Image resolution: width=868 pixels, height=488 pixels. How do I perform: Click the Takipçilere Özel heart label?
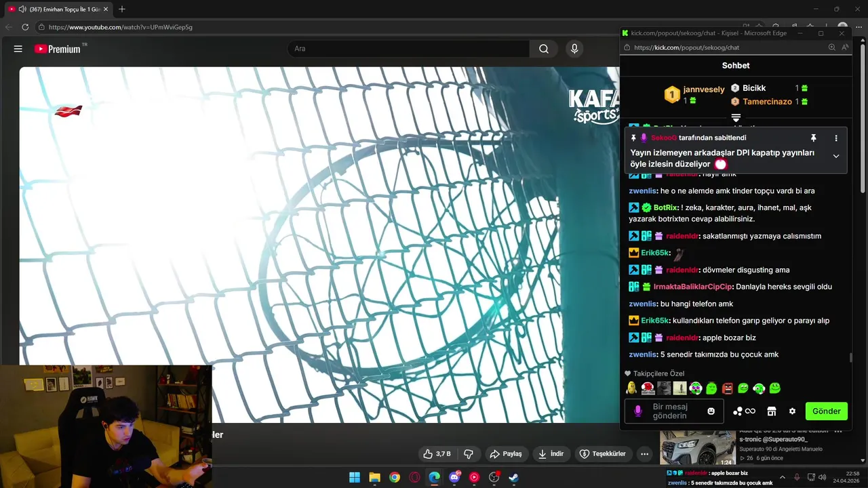click(654, 373)
